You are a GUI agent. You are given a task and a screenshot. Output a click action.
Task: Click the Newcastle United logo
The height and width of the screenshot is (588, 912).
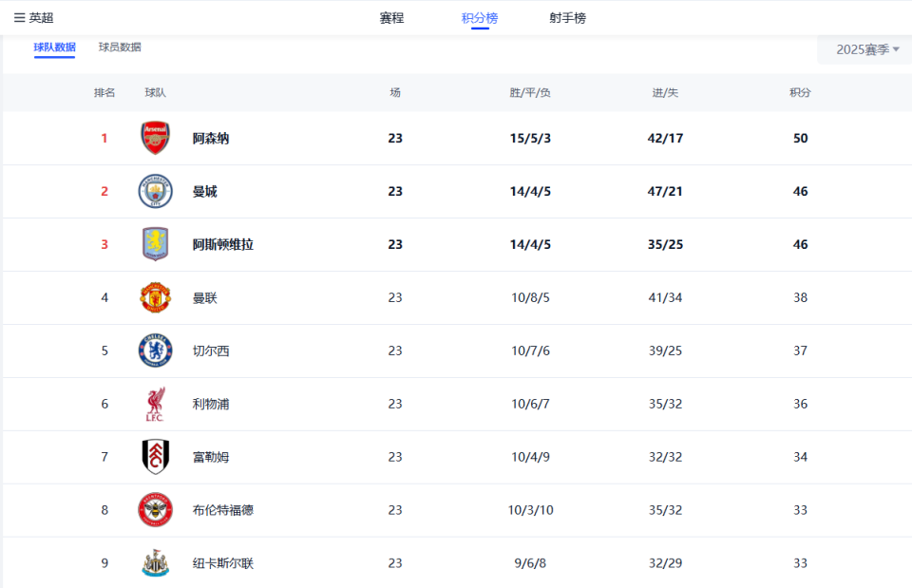pos(155,562)
